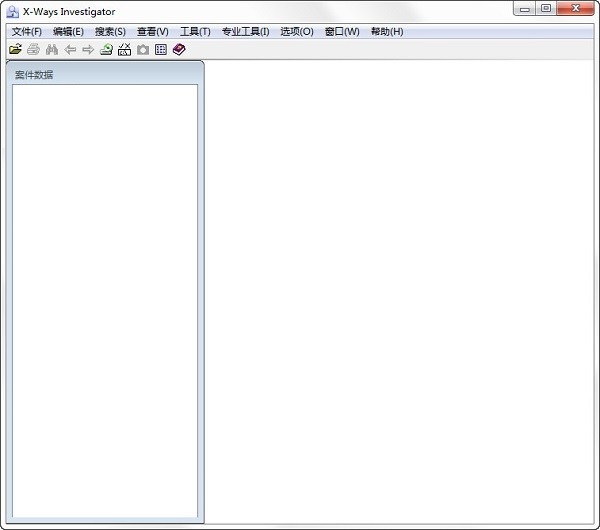The height and width of the screenshot is (530, 600).
Task: Click the purple book toolbar icon
Action: 179,49
